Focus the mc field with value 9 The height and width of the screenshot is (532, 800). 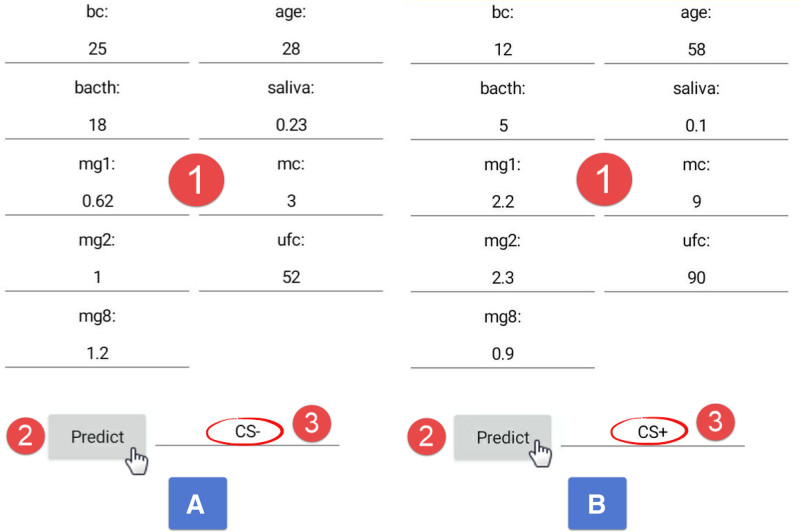coord(696,201)
